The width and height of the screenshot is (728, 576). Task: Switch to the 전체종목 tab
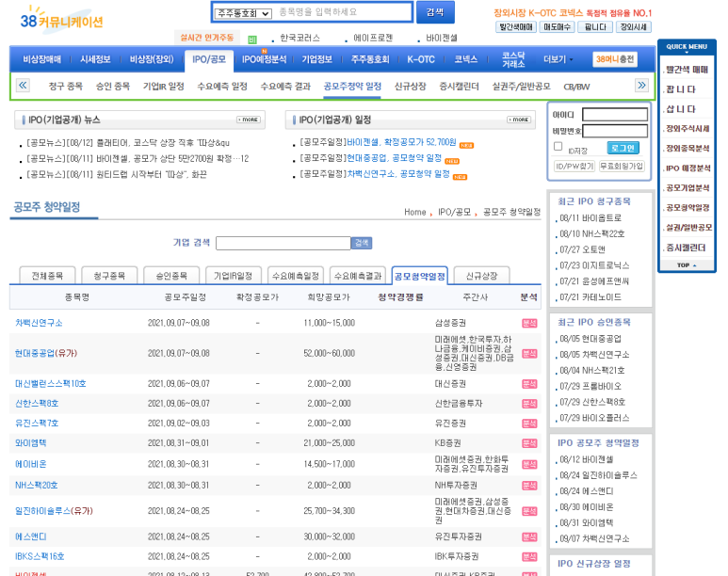(47, 276)
